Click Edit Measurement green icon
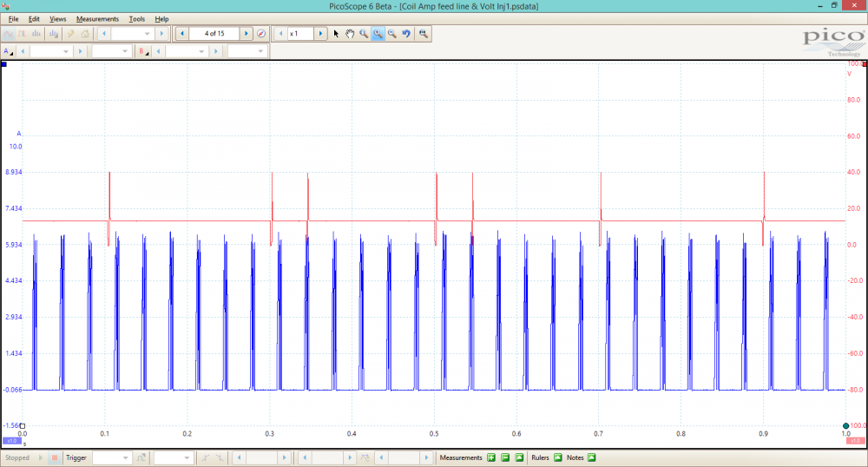The width and height of the screenshot is (868, 467). pos(519,457)
